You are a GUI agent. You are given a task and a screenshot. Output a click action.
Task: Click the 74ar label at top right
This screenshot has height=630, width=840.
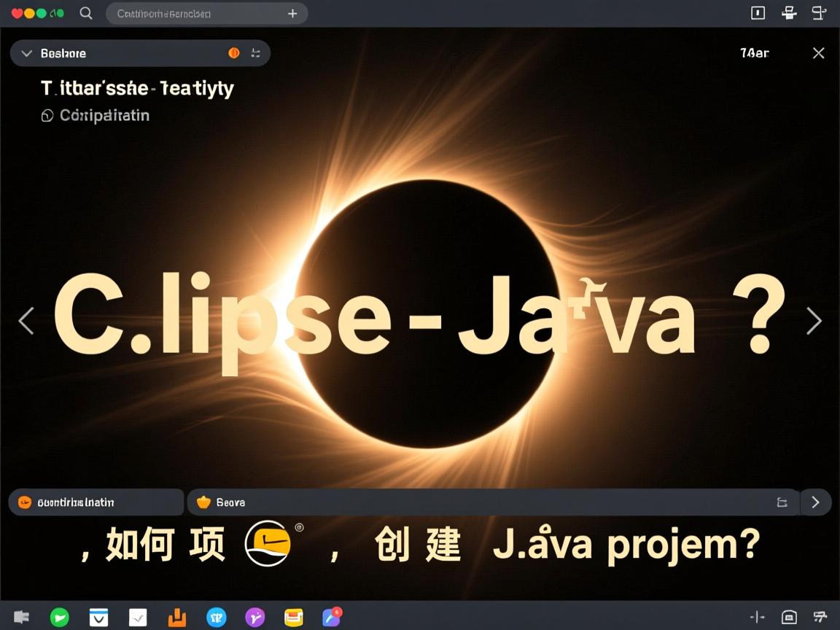click(754, 52)
